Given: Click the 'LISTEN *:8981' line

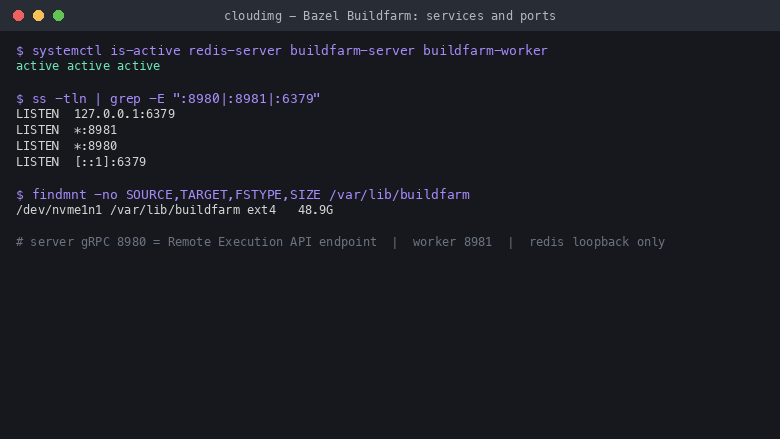Looking at the screenshot, I should pos(67,130).
